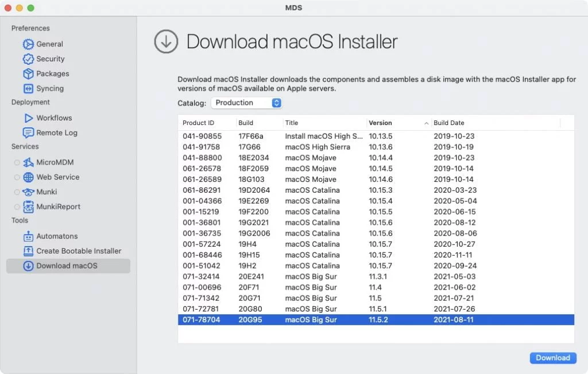Open the Catalog Production dropdown

tap(246, 103)
